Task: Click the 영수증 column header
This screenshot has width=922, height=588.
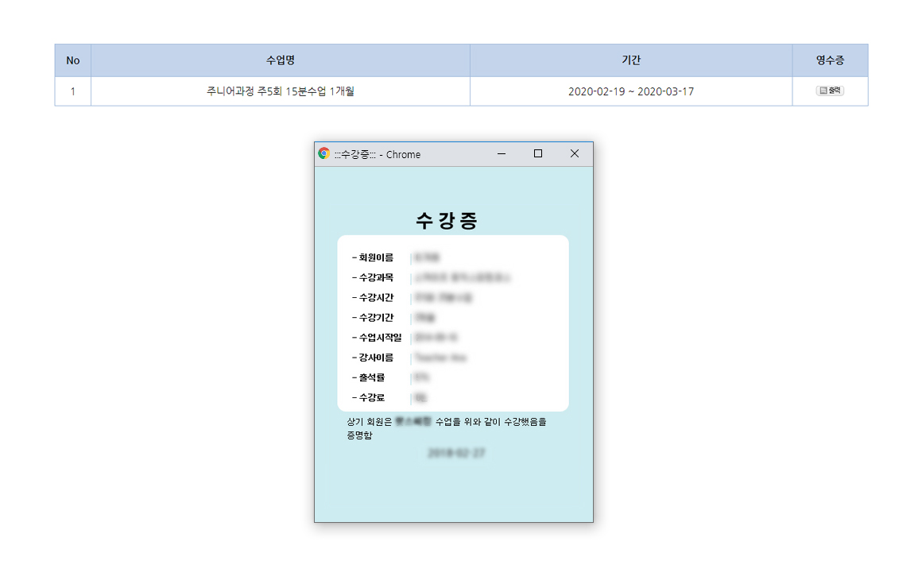Action: (x=830, y=60)
